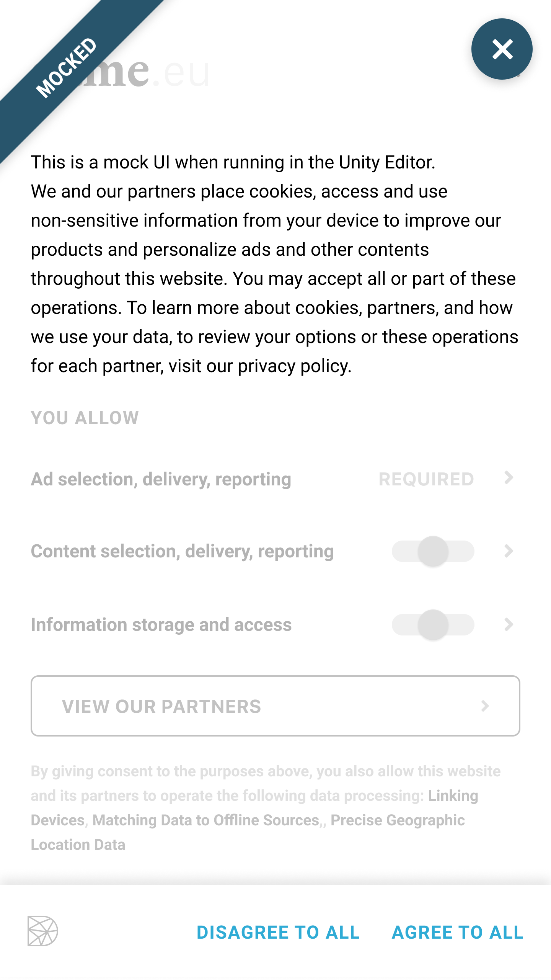Screen dimensions: 551x980
Task: Click the Ad selection, delivery, reporting label
Action: coord(161,479)
